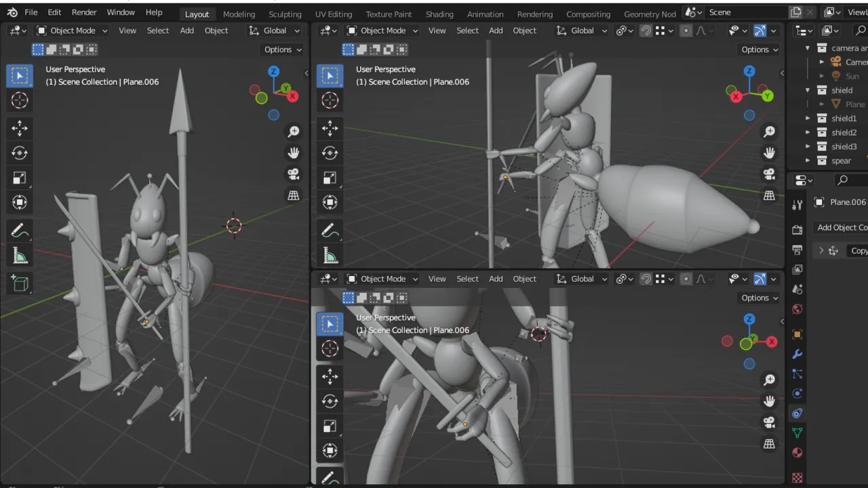Expand the spear collection in outliner
The width and height of the screenshot is (868, 488).
click(808, 161)
